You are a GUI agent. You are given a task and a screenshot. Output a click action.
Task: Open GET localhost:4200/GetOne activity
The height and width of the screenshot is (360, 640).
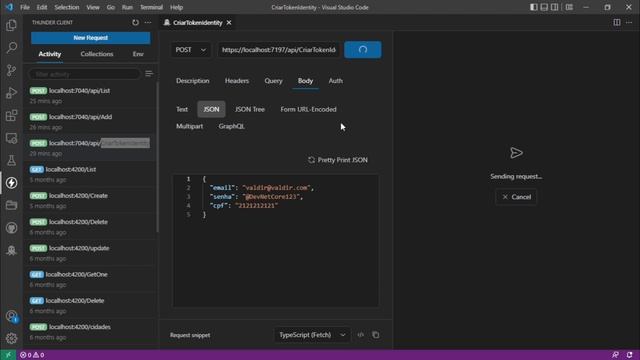[90, 279]
